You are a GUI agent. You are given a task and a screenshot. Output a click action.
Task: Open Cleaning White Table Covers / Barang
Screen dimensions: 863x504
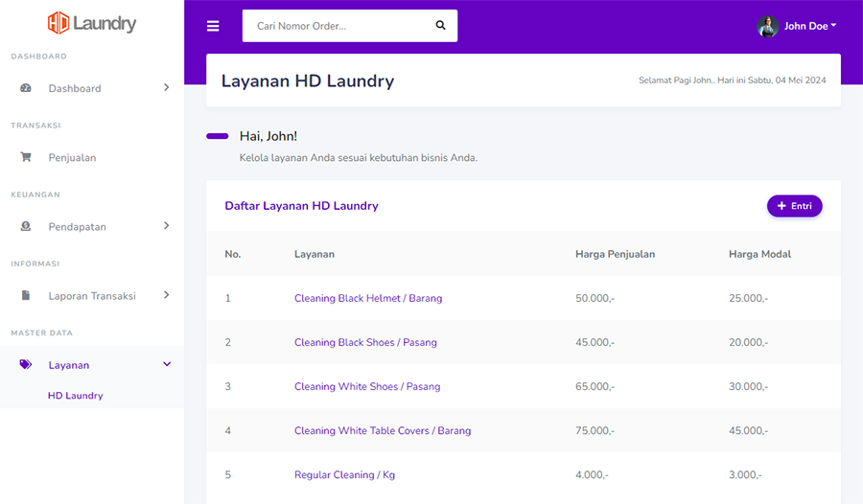click(383, 431)
